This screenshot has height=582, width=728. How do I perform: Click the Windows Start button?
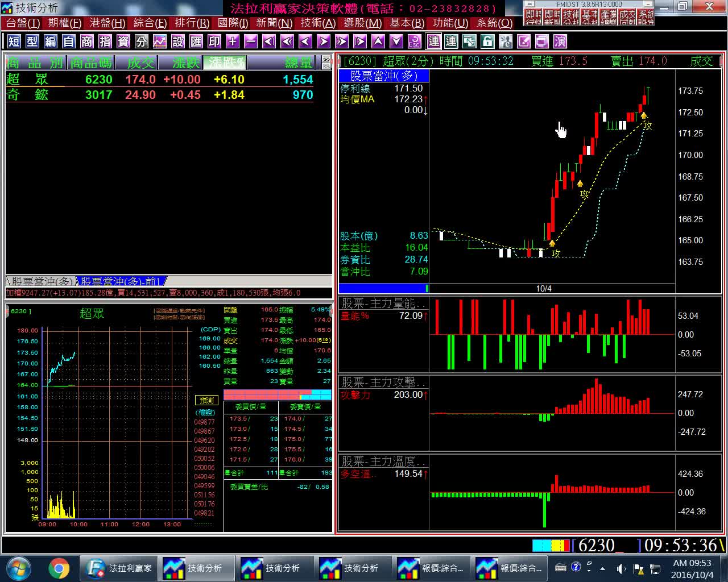click(x=18, y=568)
